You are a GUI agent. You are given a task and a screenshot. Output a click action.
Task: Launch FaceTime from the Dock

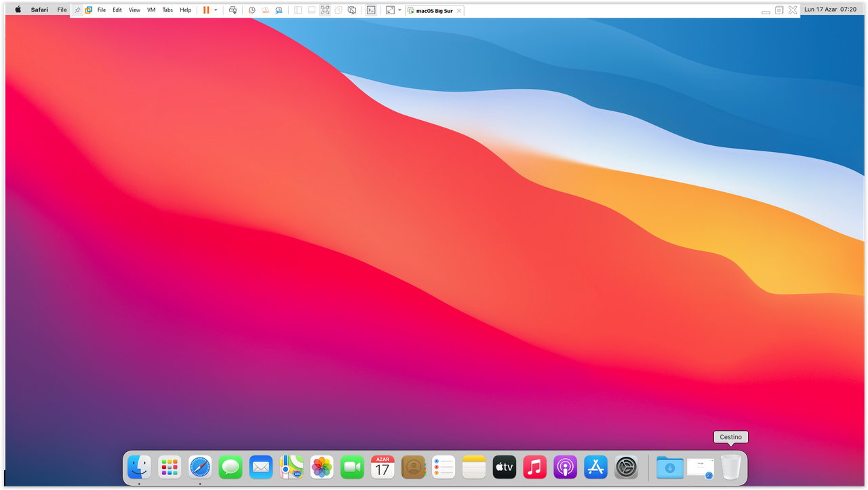[352, 467]
